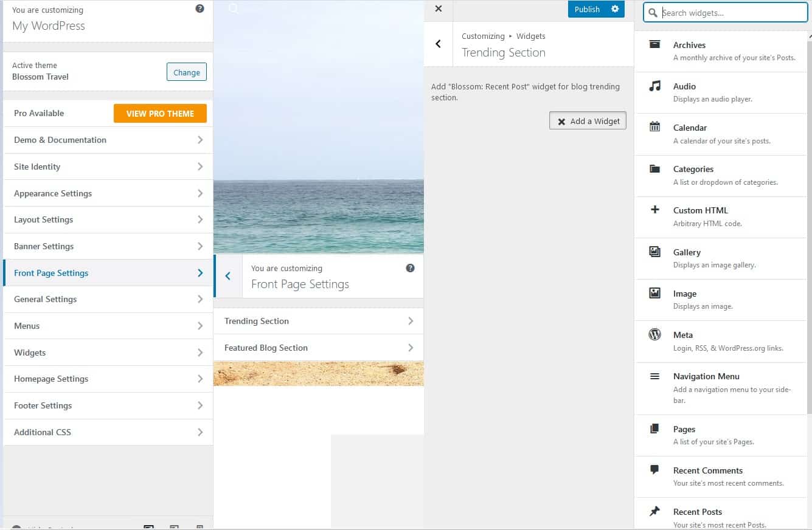This screenshot has width=812, height=530.
Task: Select the Custom HTML plus icon
Action: point(654,210)
